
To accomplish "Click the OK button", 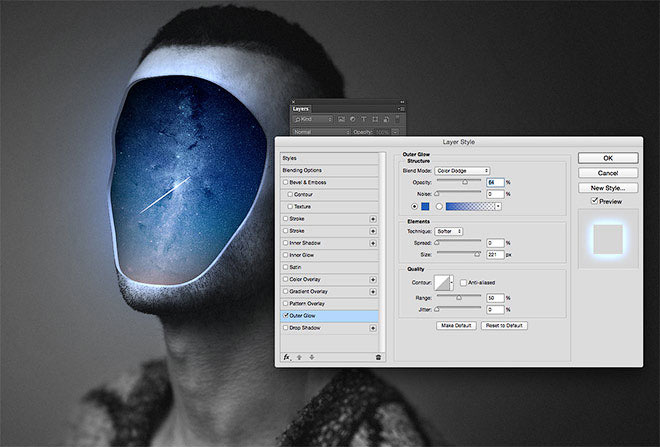I will [x=608, y=158].
